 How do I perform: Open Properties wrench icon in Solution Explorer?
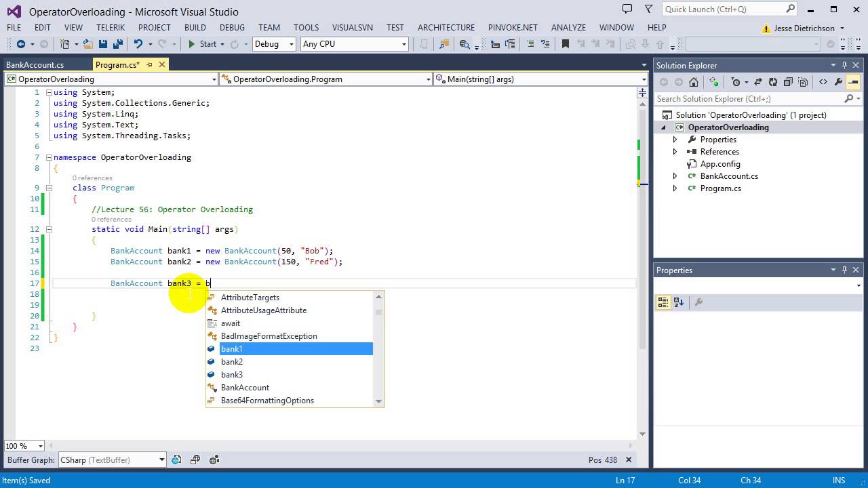click(x=838, y=82)
